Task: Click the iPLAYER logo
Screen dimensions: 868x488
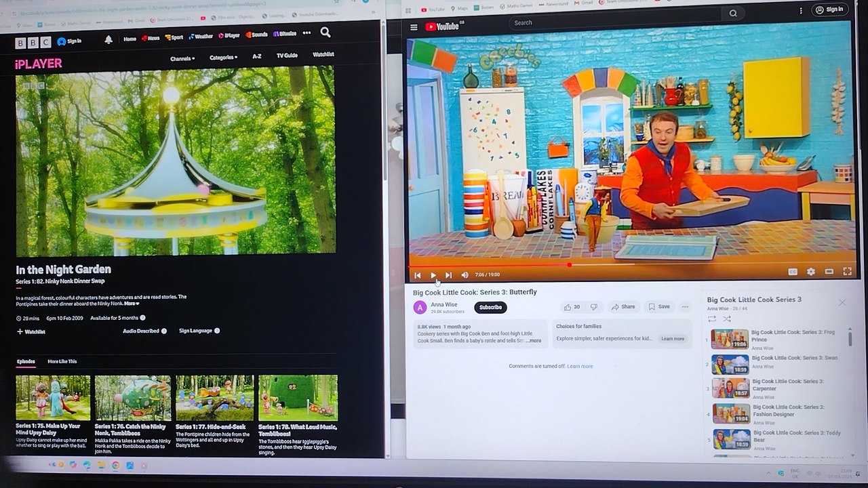Action: [x=39, y=64]
